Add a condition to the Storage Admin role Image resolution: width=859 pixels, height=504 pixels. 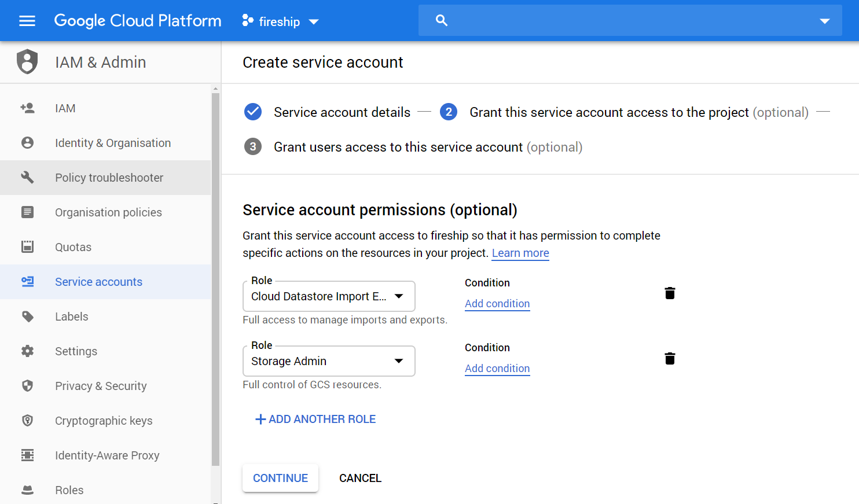tap(497, 368)
